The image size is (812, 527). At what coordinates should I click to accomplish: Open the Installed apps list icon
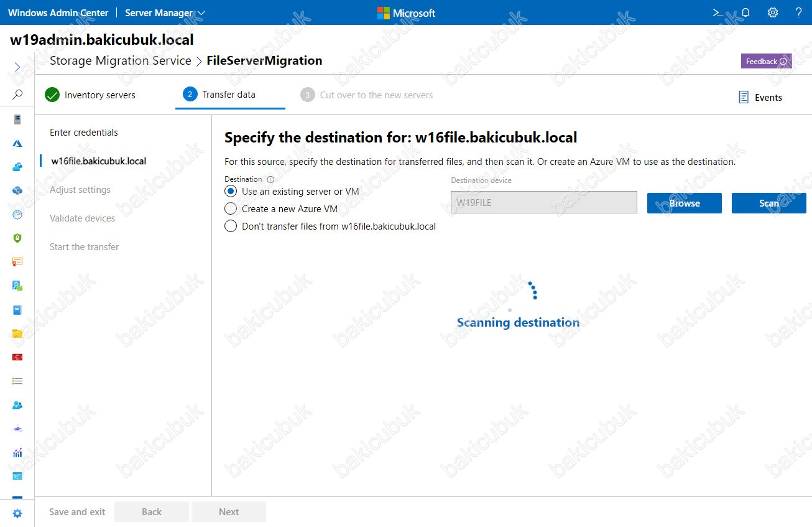click(17, 381)
